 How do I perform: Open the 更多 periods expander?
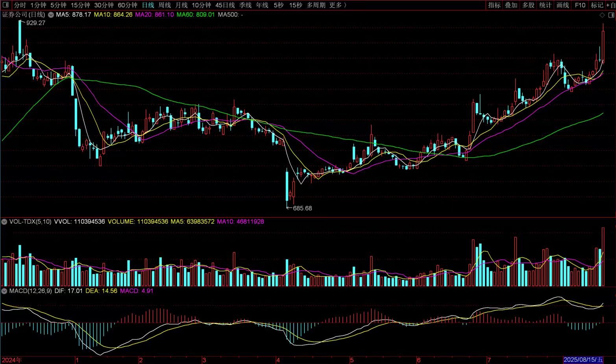coord(338,5)
